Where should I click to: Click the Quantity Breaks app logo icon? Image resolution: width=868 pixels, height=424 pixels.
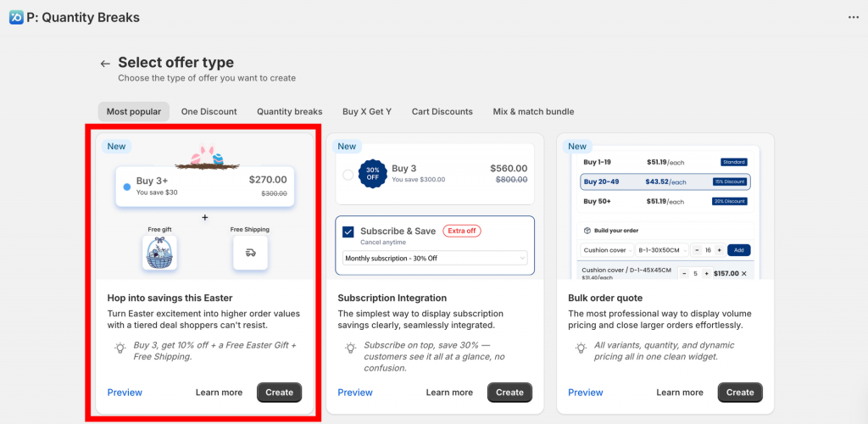pos(15,17)
